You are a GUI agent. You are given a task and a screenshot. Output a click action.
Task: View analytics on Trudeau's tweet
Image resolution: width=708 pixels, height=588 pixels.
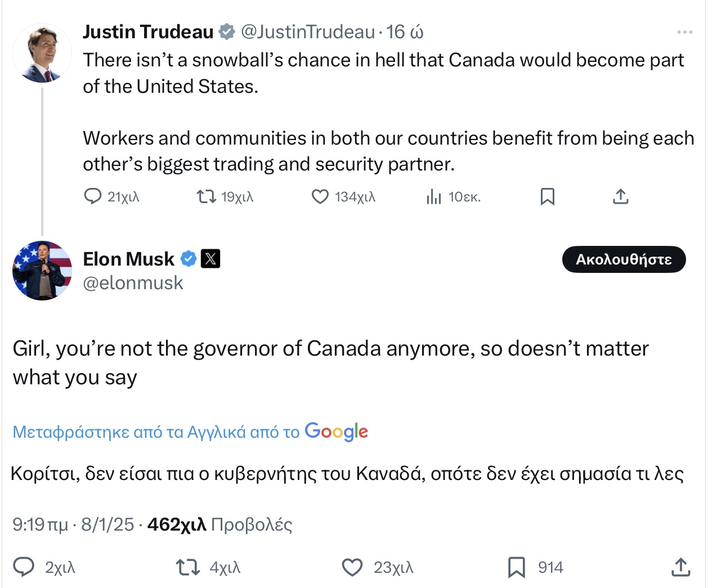434,196
